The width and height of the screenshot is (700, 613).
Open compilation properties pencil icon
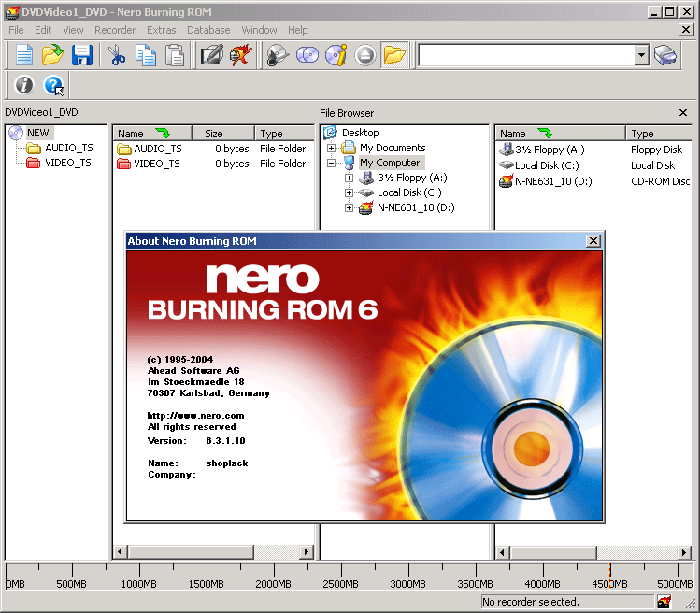click(211, 55)
